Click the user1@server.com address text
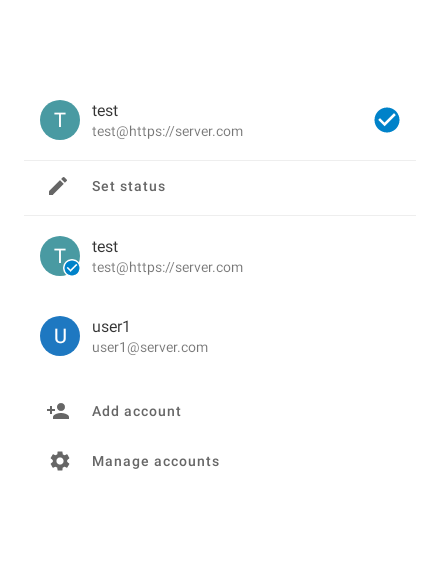This screenshot has height=578, width=440. coord(150,348)
